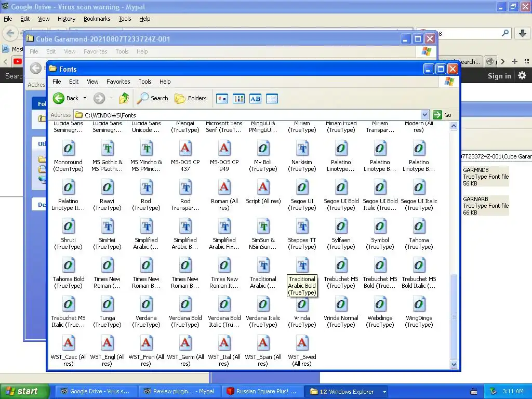Switch to Details view in Fonts toolbar

coord(272,99)
